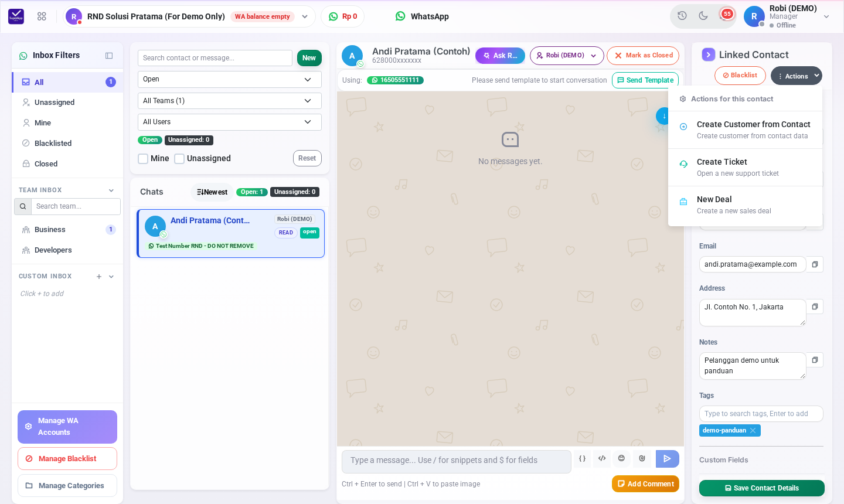844x504 pixels.
Task: Choose Create Ticket from actions menu
Action: (x=746, y=168)
